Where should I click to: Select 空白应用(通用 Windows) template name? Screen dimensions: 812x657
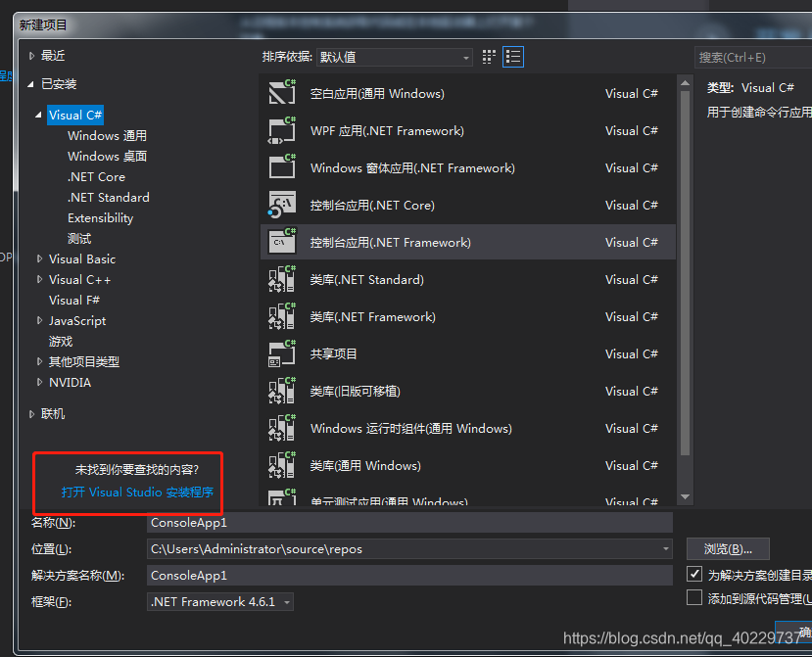point(377,94)
